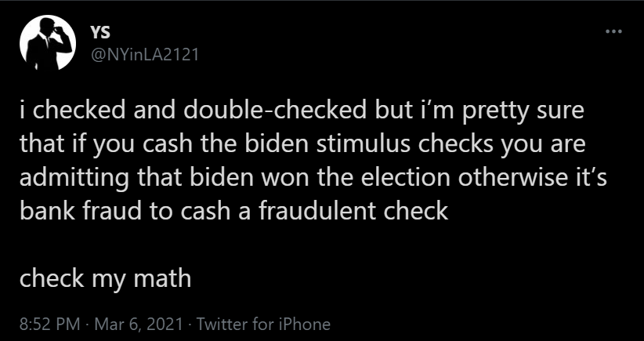Click the 8:52 PM timestamp
The height and width of the screenshot is (341, 644).
point(45,324)
